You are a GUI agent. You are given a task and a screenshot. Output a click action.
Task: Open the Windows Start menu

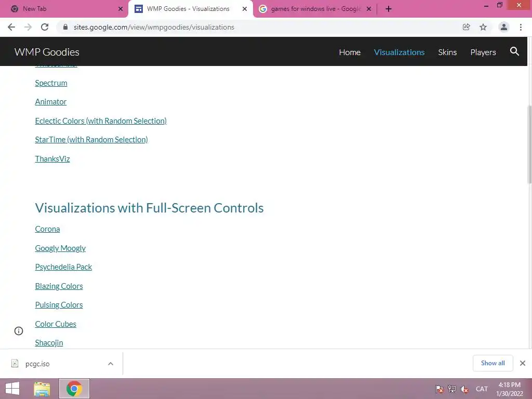pyautogui.click(x=12, y=389)
